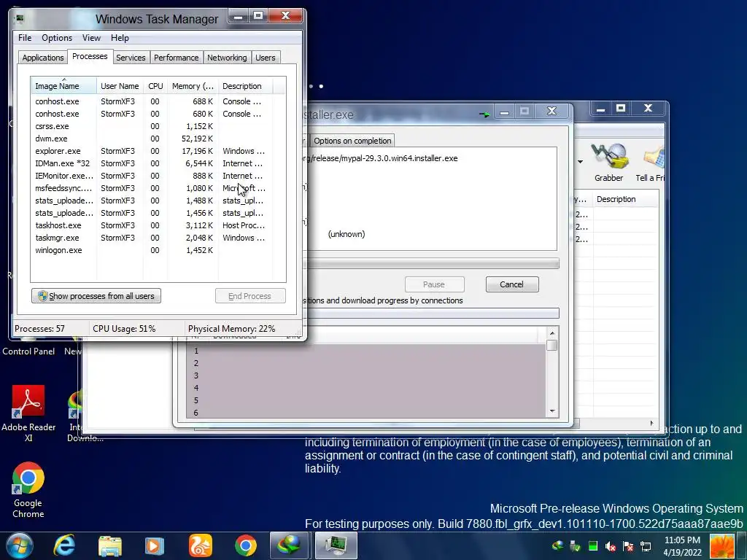The width and height of the screenshot is (747, 560).
Task: Open the Internet Download Manager desktop shortcut
Action: pyautogui.click(x=76, y=416)
